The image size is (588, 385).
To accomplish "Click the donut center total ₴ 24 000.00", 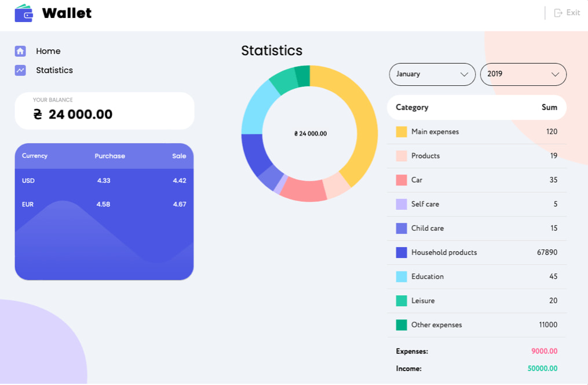I will pos(311,133).
